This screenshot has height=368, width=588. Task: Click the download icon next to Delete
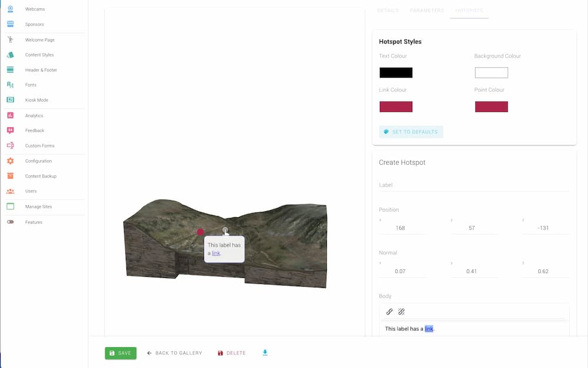click(265, 353)
